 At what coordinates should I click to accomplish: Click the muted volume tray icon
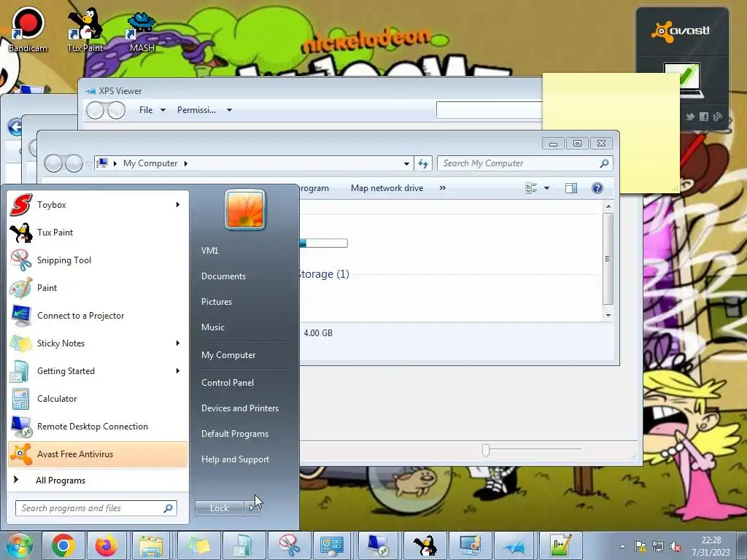[675, 546]
